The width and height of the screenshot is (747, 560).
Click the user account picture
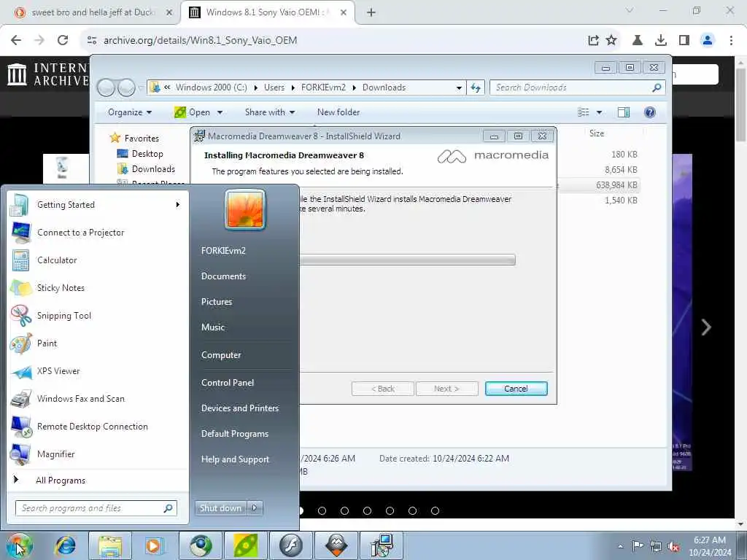245,209
